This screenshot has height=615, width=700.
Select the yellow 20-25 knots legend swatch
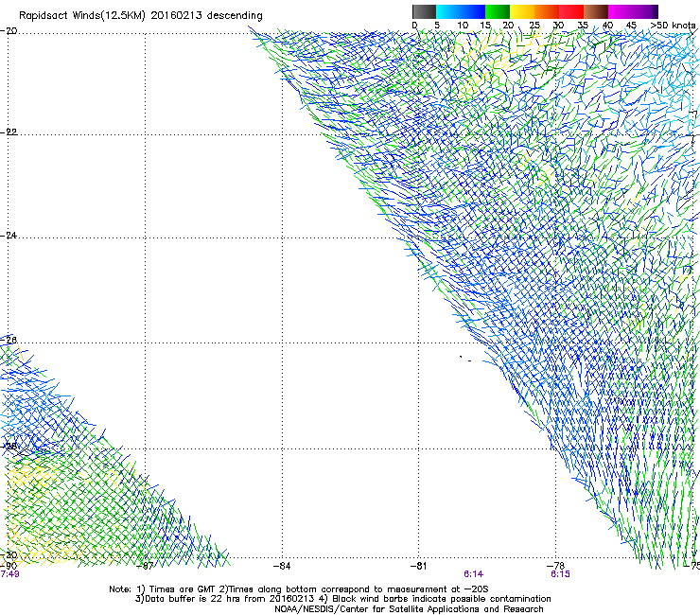522,11
